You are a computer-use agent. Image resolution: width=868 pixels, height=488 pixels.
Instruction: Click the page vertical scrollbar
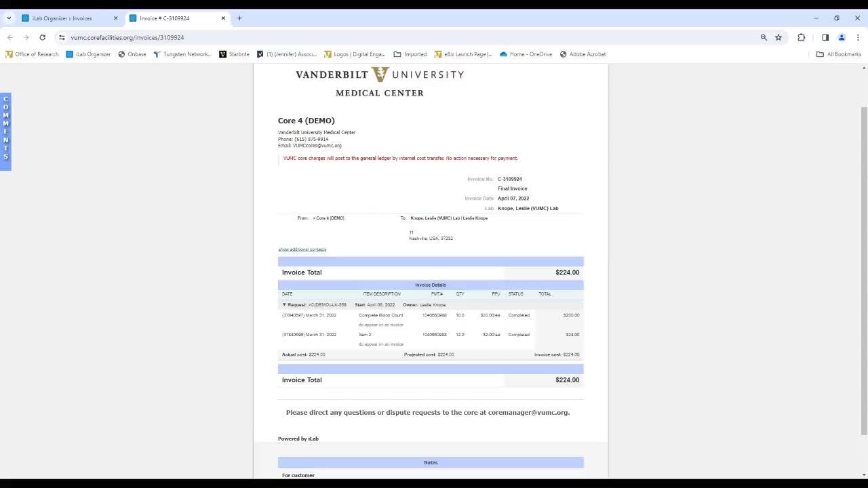863,271
